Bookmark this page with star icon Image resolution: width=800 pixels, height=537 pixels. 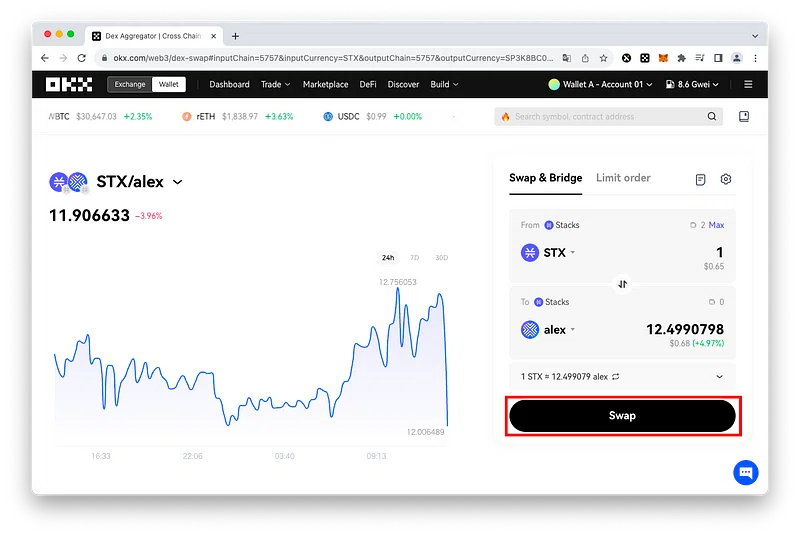coord(604,58)
